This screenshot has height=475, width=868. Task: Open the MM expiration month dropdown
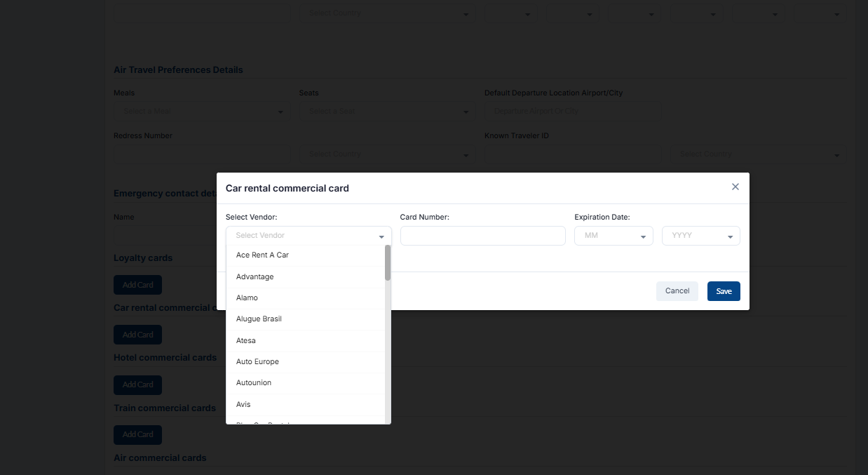point(613,236)
